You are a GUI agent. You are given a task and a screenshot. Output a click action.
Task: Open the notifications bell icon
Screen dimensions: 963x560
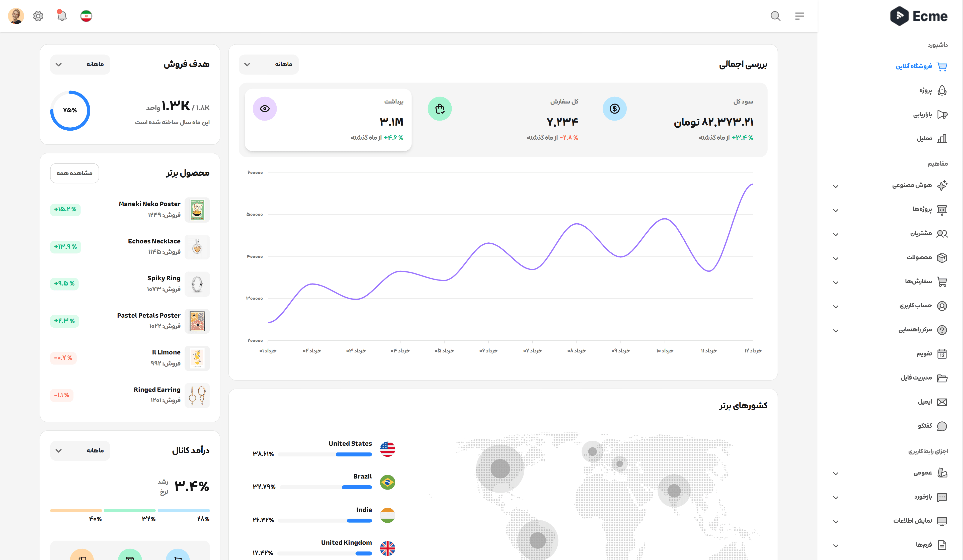pyautogui.click(x=62, y=16)
